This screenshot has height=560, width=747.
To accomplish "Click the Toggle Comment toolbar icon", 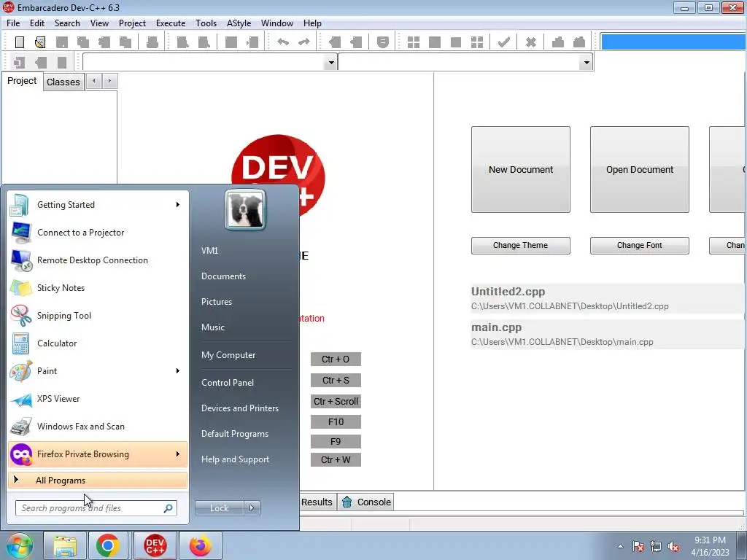I will 382,42.
